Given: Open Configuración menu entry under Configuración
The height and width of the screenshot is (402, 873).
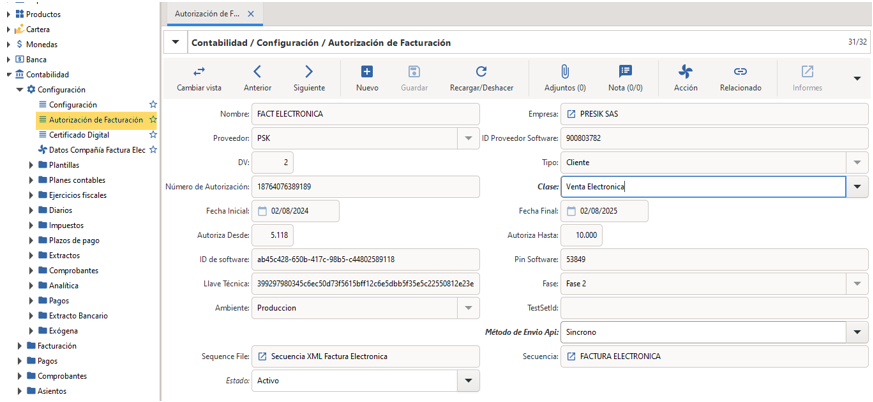Looking at the screenshot, I should pyautogui.click(x=73, y=104).
